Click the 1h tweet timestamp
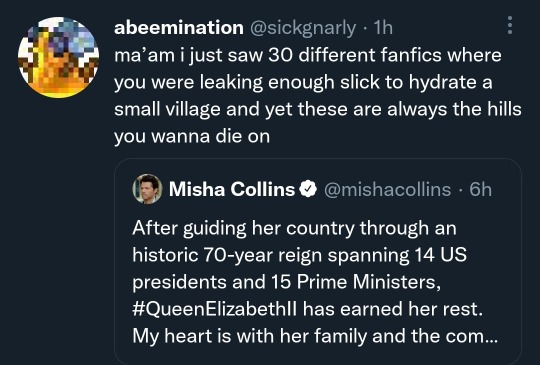The height and width of the screenshot is (365, 540). [383, 28]
